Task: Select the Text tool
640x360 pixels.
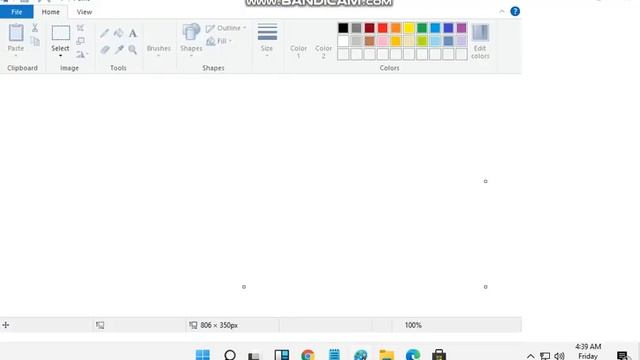Action: 133,33
